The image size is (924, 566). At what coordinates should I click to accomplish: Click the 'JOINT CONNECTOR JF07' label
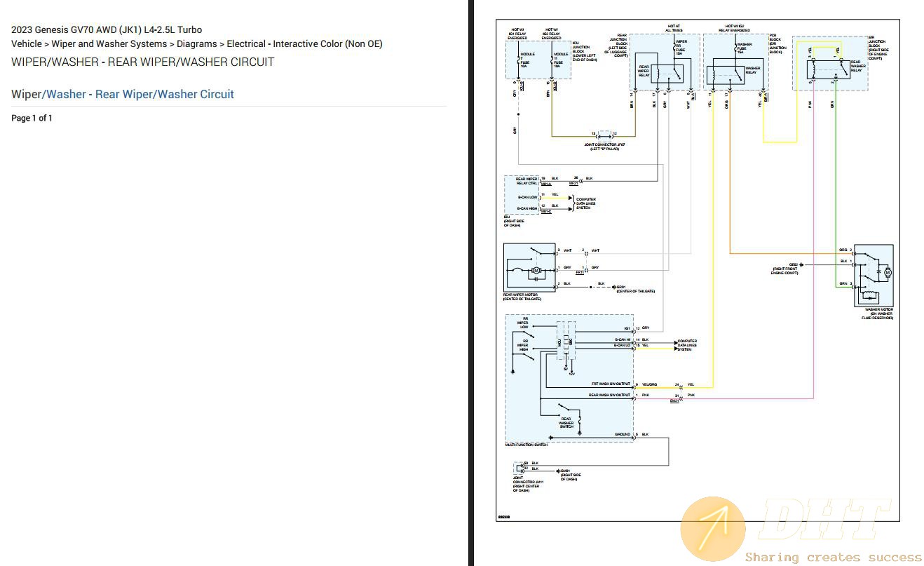(604, 144)
